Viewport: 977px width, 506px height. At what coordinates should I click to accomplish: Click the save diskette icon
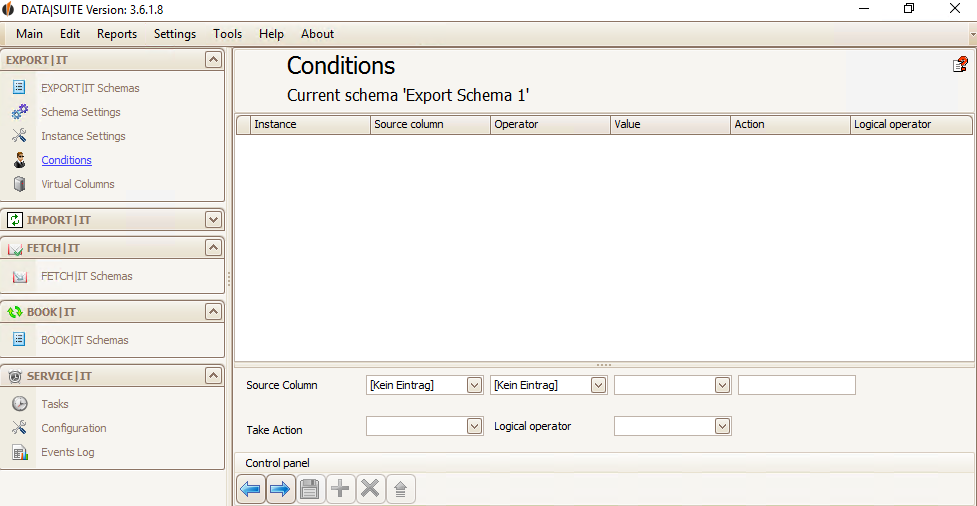[310, 489]
